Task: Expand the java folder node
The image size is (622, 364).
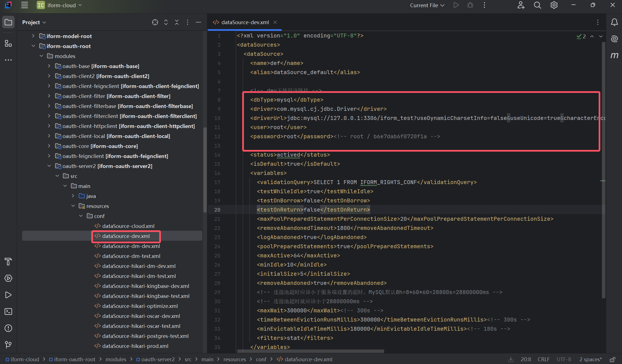Action: [x=73, y=196]
